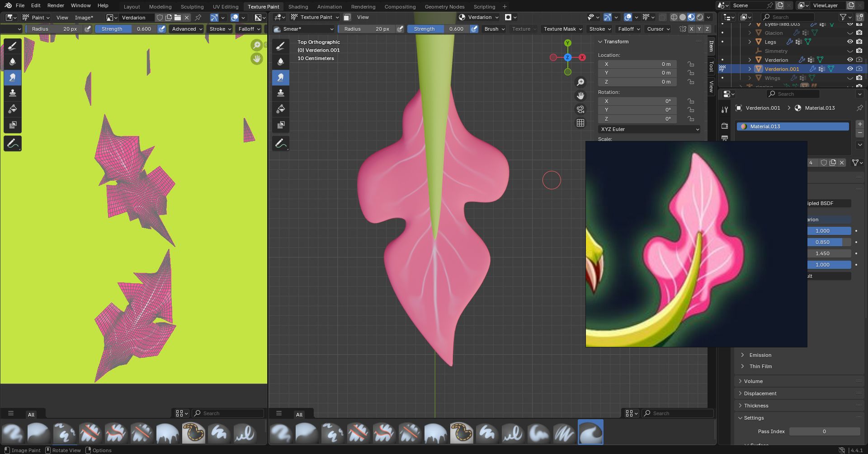Select the Annotate tool in the image editor toolbar
868x454 pixels.
point(13,144)
